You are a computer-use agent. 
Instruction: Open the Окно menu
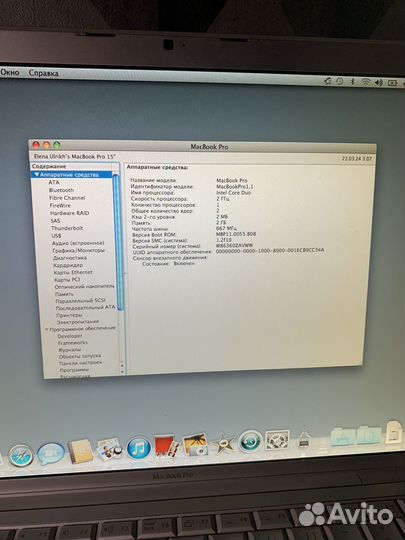[10, 72]
